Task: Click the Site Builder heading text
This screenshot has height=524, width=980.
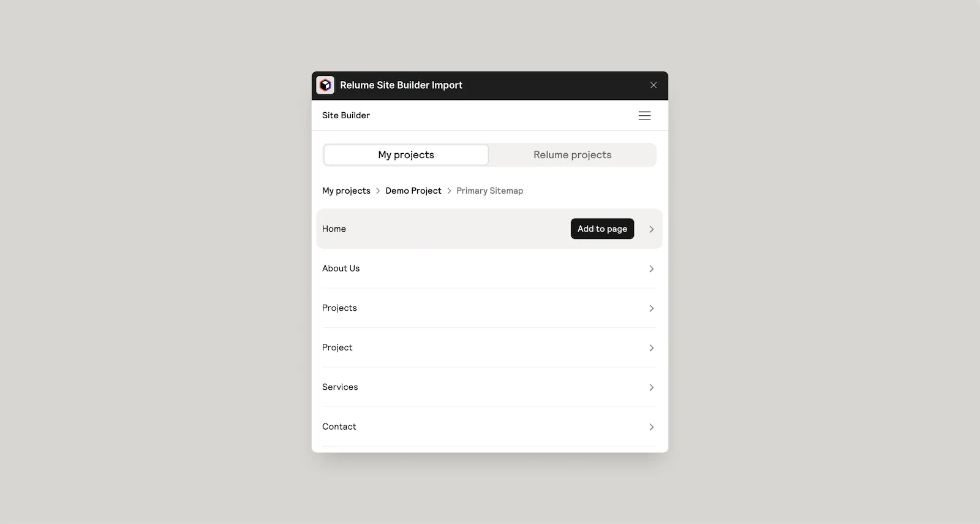Action: click(x=346, y=115)
